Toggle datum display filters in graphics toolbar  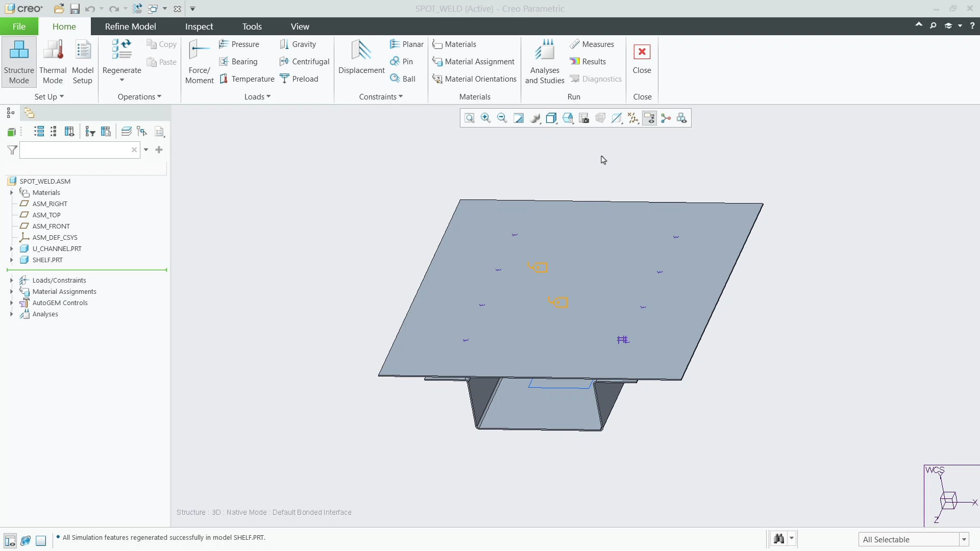[633, 118]
